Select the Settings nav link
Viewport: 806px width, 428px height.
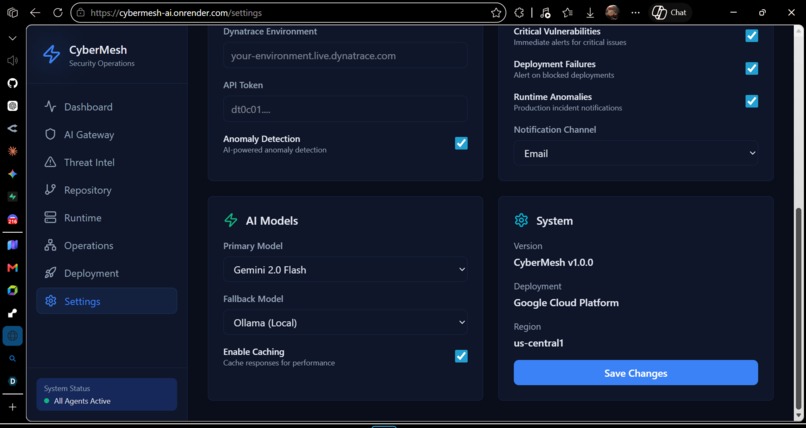point(107,301)
